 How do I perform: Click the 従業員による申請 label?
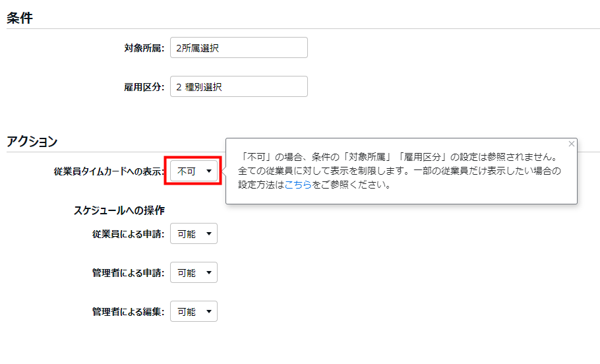(x=128, y=234)
